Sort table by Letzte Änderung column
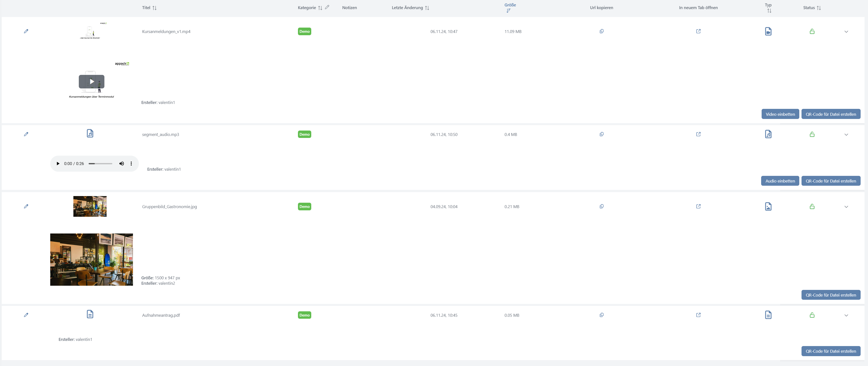The height and width of the screenshot is (366, 868). [x=427, y=8]
